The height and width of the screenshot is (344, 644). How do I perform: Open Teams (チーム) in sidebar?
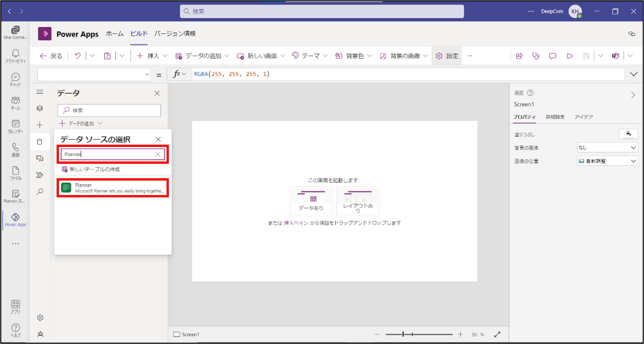(x=15, y=103)
